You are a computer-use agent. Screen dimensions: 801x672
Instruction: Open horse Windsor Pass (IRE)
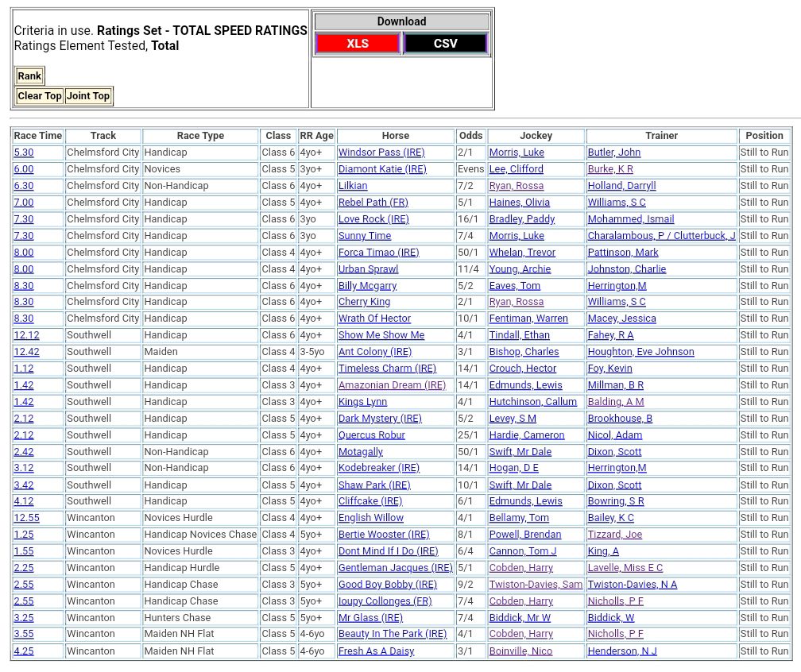tap(381, 153)
